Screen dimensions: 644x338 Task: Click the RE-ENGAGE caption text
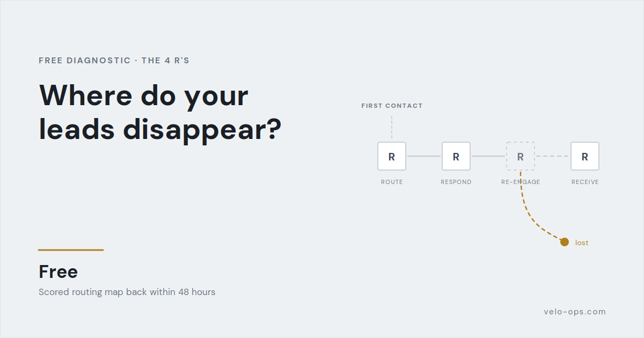521,182
